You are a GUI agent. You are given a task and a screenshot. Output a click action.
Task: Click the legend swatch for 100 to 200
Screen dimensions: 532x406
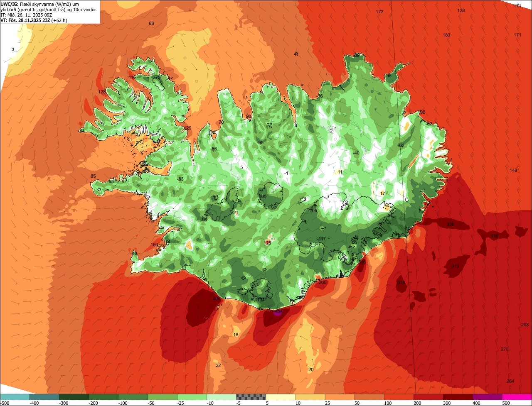pos(399,397)
